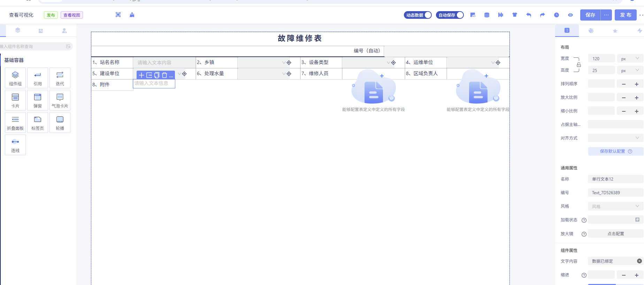
Task: Click the 发 布 button at top right
Action: tap(626, 15)
